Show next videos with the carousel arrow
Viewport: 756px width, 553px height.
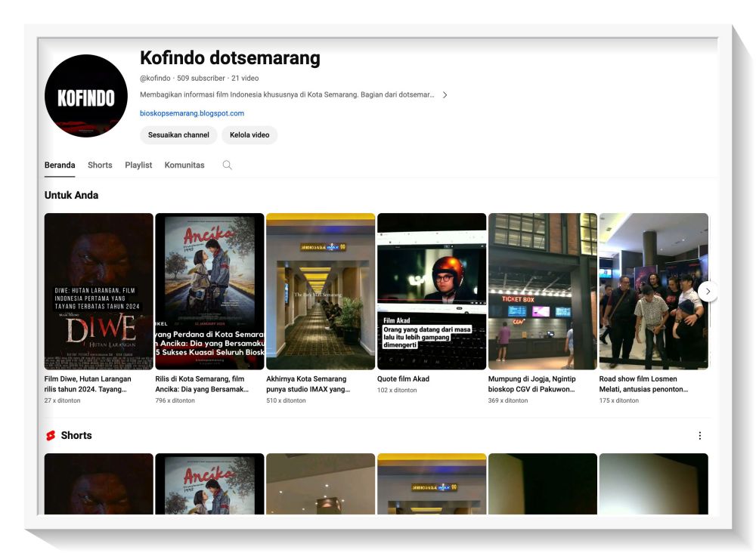(x=708, y=292)
